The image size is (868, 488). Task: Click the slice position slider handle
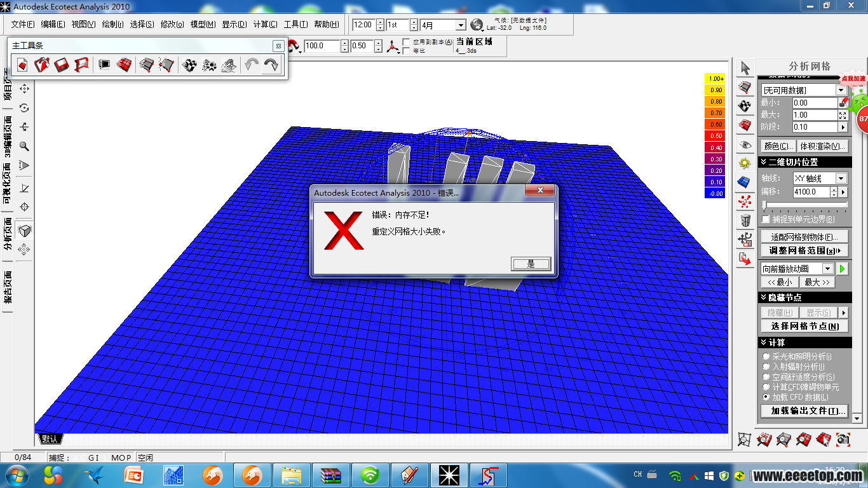coord(764,205)
